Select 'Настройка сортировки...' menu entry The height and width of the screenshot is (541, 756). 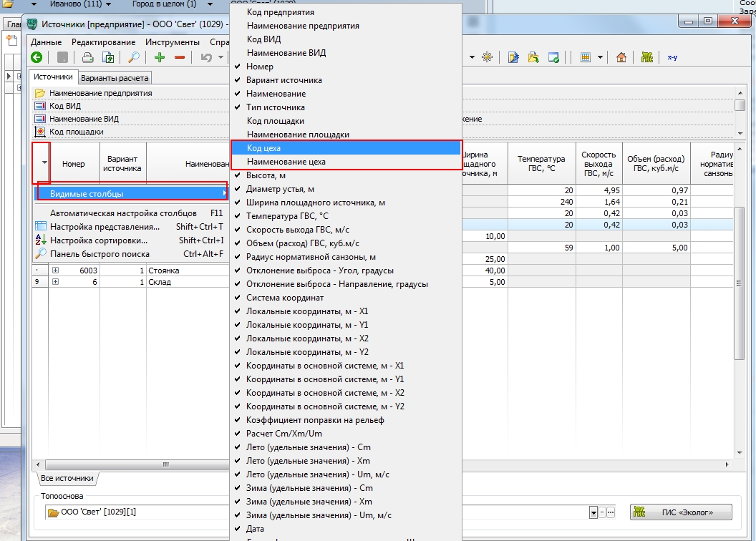coord(99,240)
